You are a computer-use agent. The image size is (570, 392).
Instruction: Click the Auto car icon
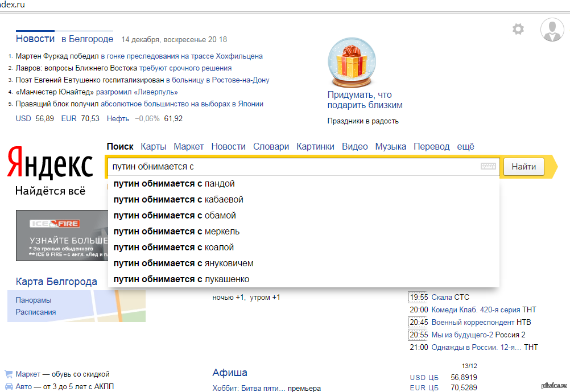point(9,386)
